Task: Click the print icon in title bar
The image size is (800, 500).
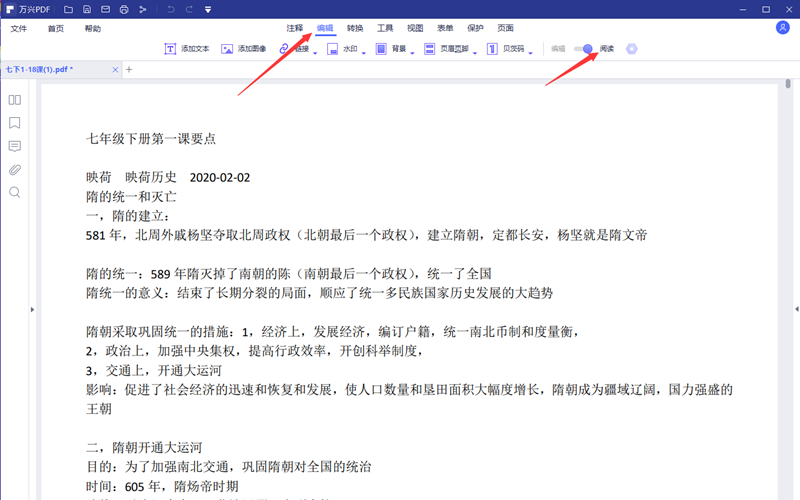Action: [124, 9]
